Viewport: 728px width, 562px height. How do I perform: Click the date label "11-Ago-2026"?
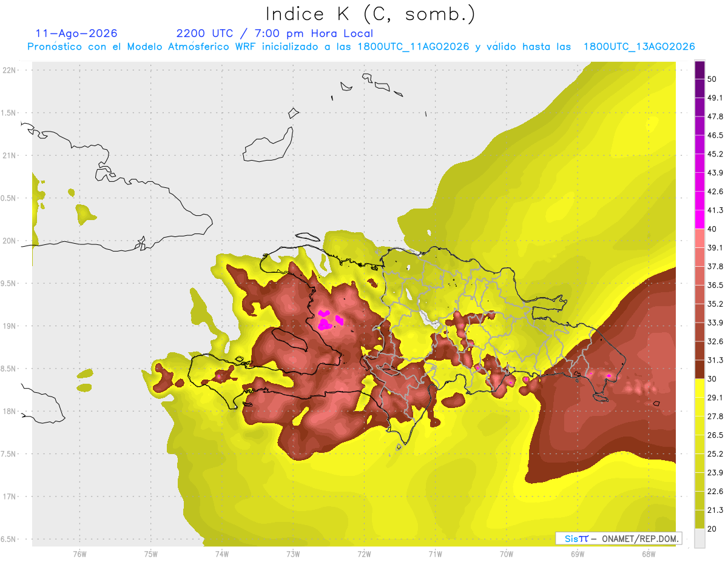tap(76, 33)
